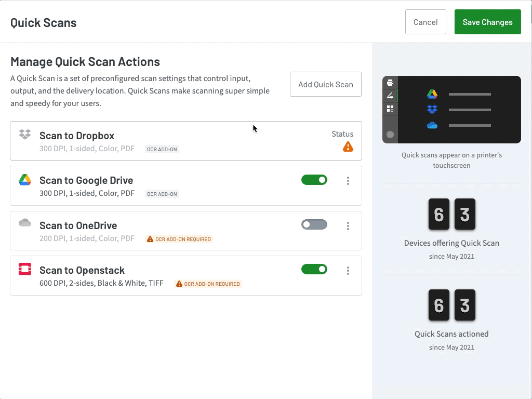
Task: Turn off the Scan to Openstack toggle
Action: [314, 269]
